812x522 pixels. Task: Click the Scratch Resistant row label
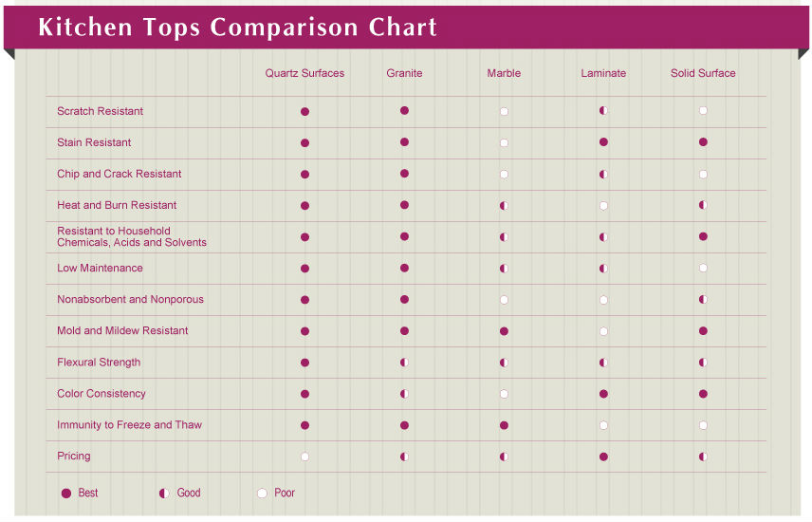pyautogui.click(x=100, y=111)
